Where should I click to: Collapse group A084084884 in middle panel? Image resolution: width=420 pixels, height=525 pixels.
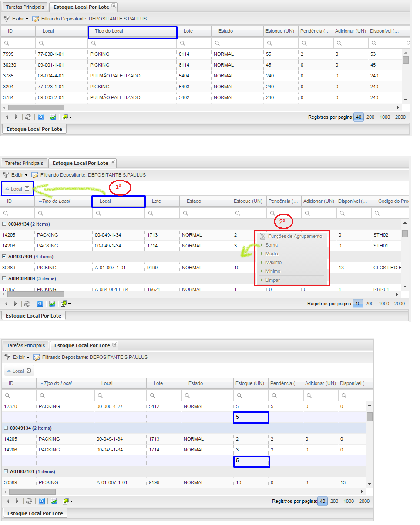(x=4, y=278)
